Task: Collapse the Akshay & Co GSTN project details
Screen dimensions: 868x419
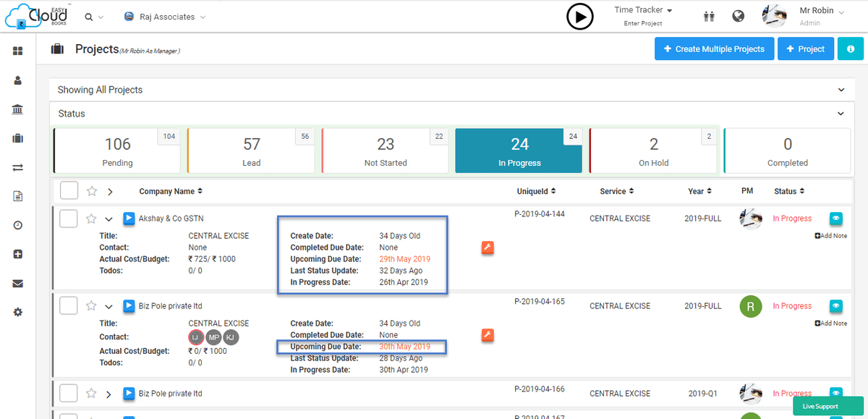Action: coord(109,218)
